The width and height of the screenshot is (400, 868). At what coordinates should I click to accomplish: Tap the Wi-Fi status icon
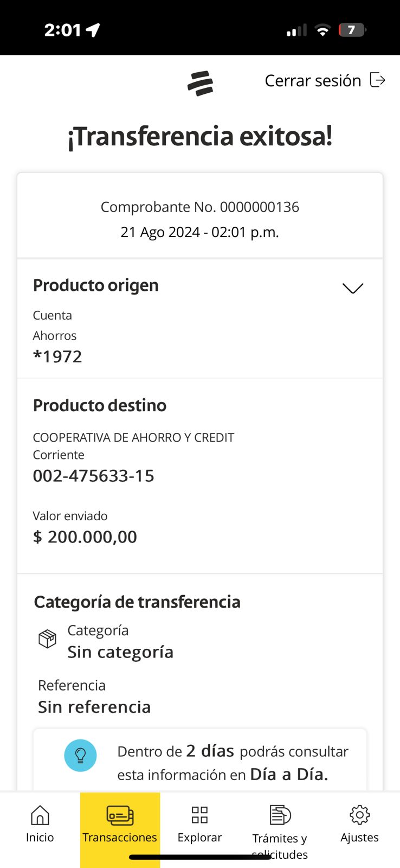point(322,30)
